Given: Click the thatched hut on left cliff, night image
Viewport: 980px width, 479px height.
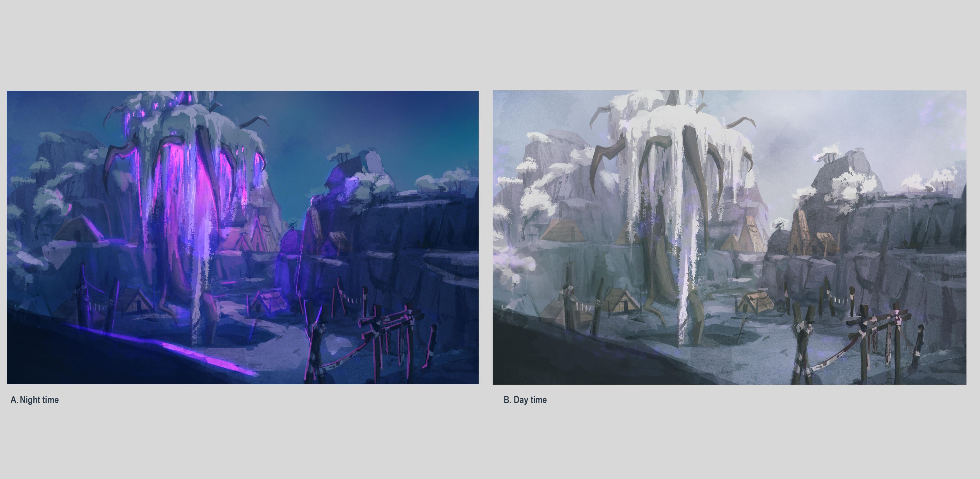Looking at the screenshot, I should click(x=78, y=230).
